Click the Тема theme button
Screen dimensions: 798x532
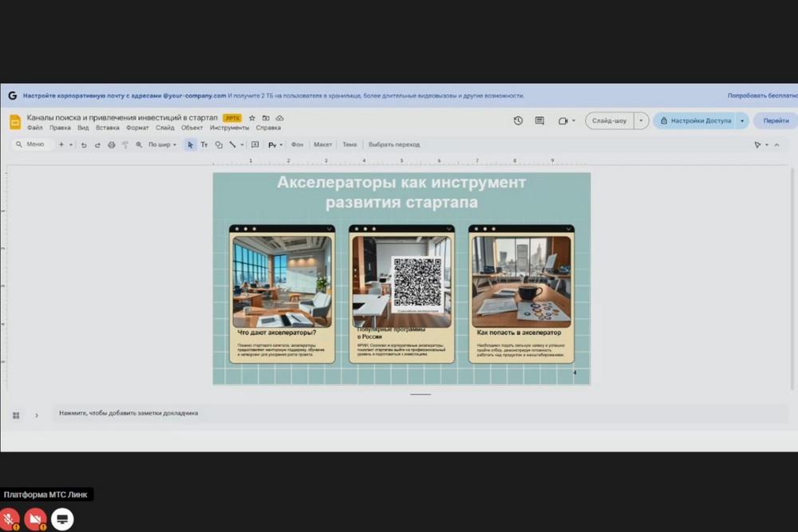[350, 145]
